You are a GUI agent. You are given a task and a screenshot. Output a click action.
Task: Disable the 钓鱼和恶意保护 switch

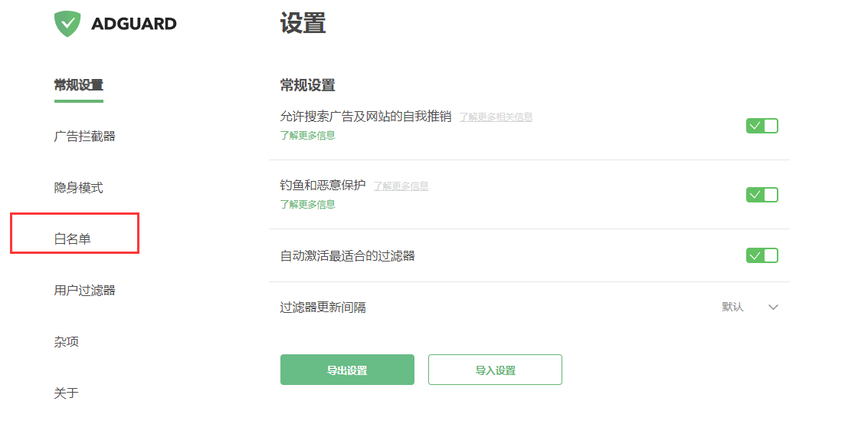[x=762, y=195]
